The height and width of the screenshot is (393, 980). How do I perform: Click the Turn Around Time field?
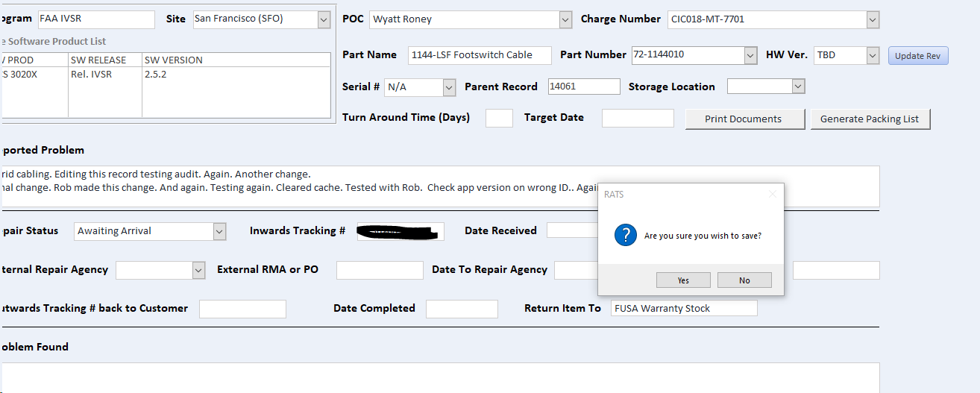click(499, 118)
